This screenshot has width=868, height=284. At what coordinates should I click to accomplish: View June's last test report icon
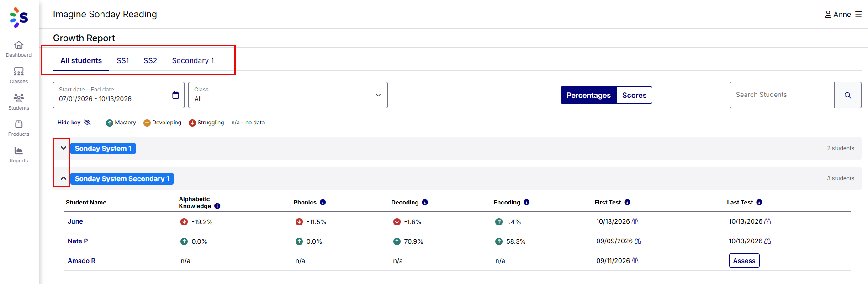coord(767,221)
